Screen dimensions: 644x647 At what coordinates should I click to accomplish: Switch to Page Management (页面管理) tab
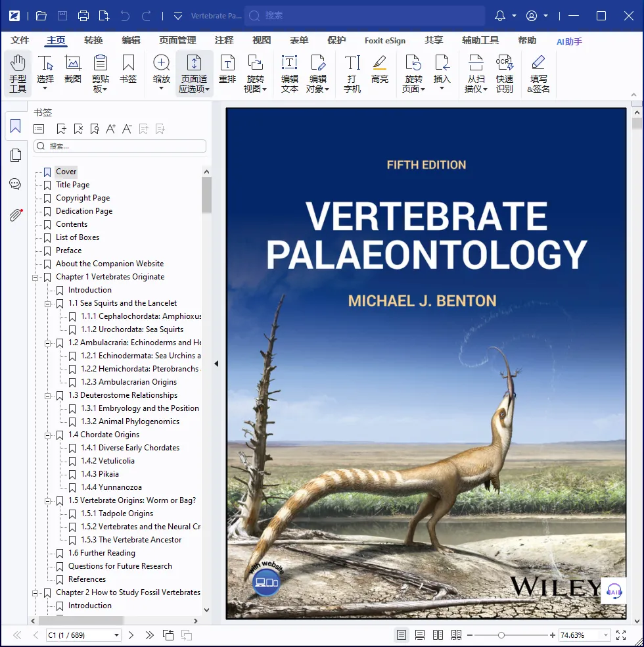177,41
